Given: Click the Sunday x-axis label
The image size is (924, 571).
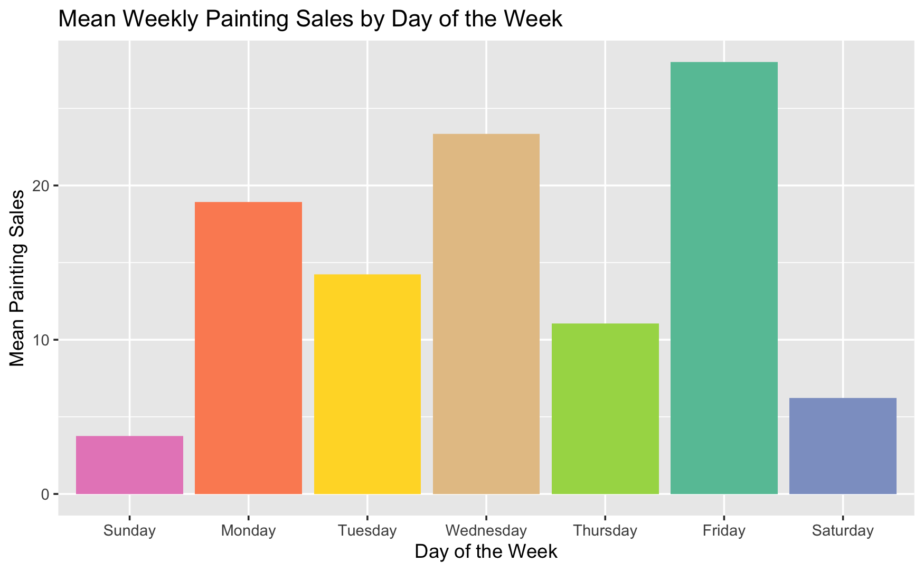Looking at the screenshot, I should pyautogui.click(x=129, y=530).
